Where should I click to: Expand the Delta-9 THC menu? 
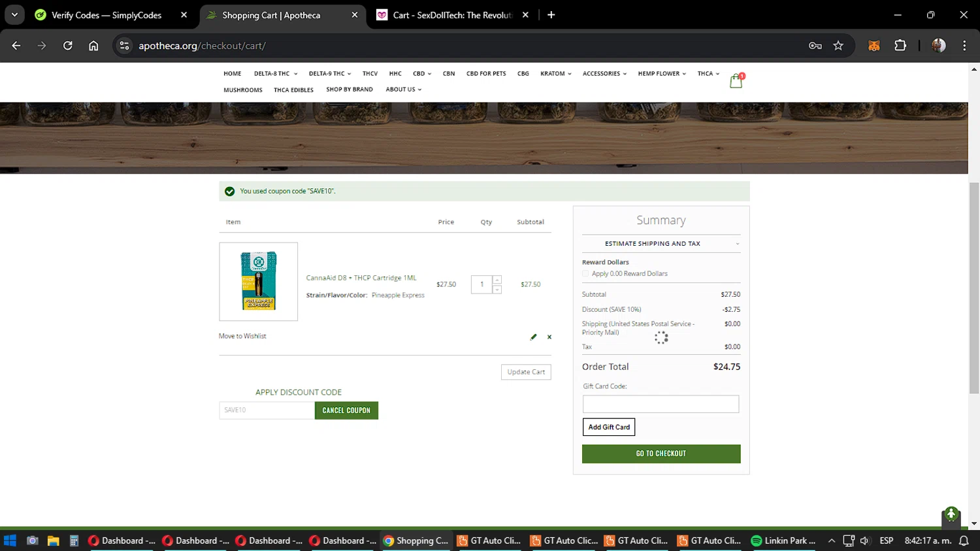pos(330,74)
